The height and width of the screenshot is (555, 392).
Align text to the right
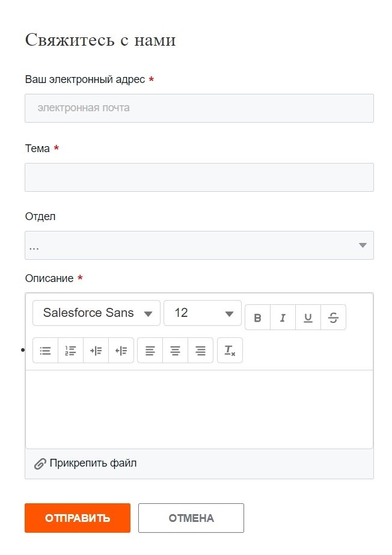click(201, 351)
